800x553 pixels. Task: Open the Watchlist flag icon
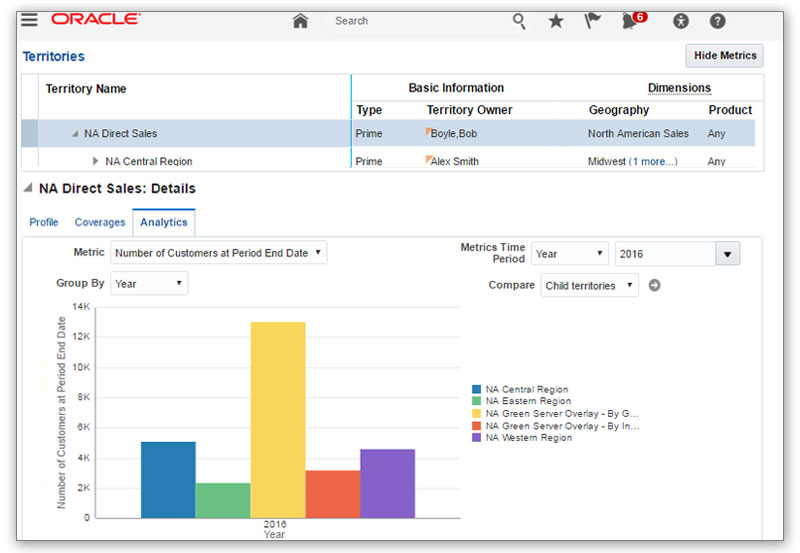pyautogui.click(x=593, y=20)
